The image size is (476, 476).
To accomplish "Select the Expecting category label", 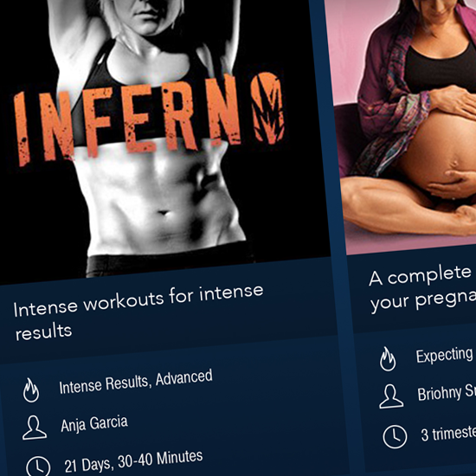I will pos(445,355).
